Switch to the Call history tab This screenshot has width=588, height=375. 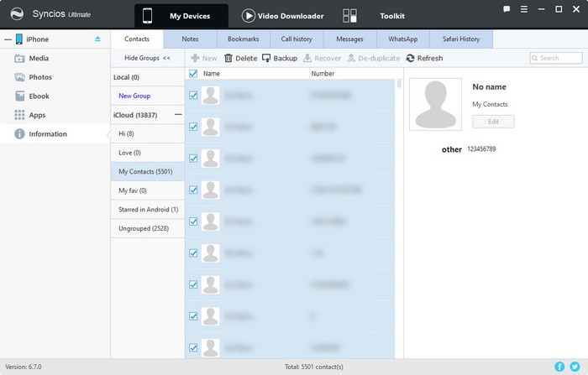(297, 39)
